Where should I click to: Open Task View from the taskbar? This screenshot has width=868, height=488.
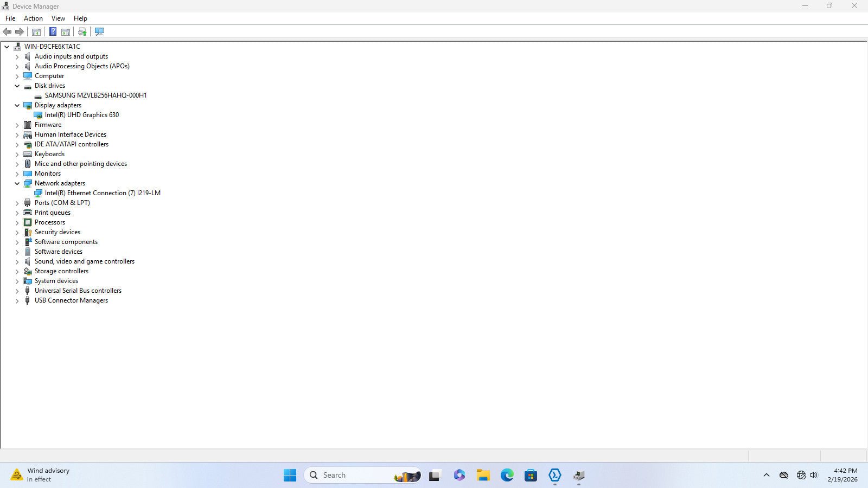pos(435,476)
